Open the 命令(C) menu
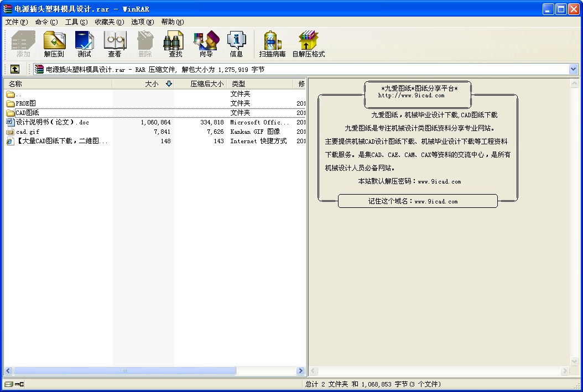The image size is (583, 392). point(46,22)
